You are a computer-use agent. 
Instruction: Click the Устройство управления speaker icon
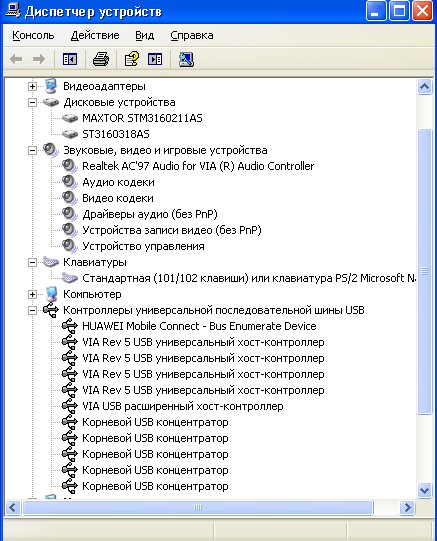(x=70, y=246)
